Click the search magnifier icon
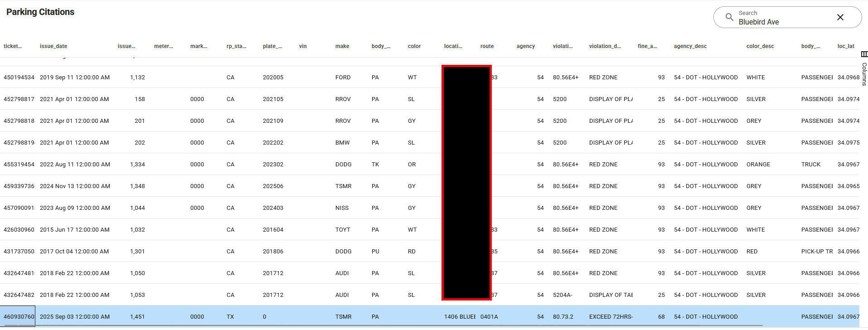 point(729,17)
